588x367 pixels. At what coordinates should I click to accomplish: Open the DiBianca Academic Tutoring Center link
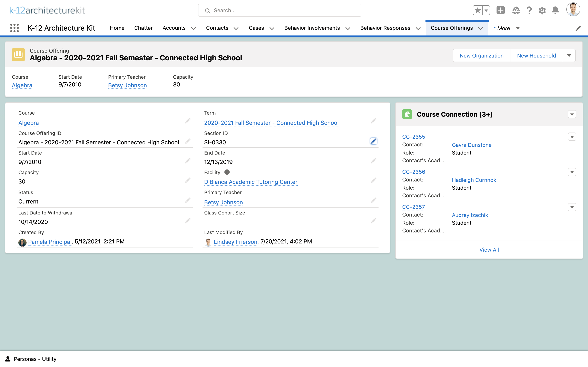251,182
